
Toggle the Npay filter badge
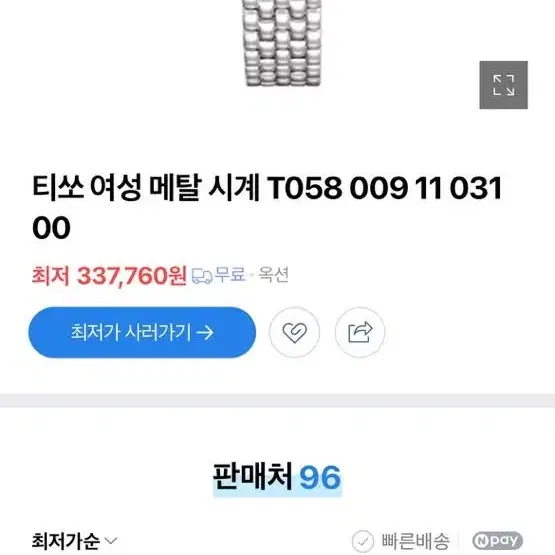click(497, 541)
